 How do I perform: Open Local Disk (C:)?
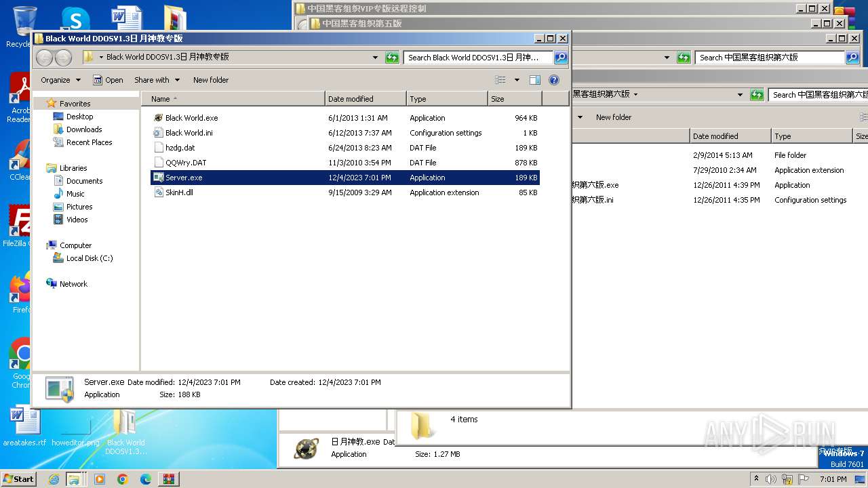(90, 258)
